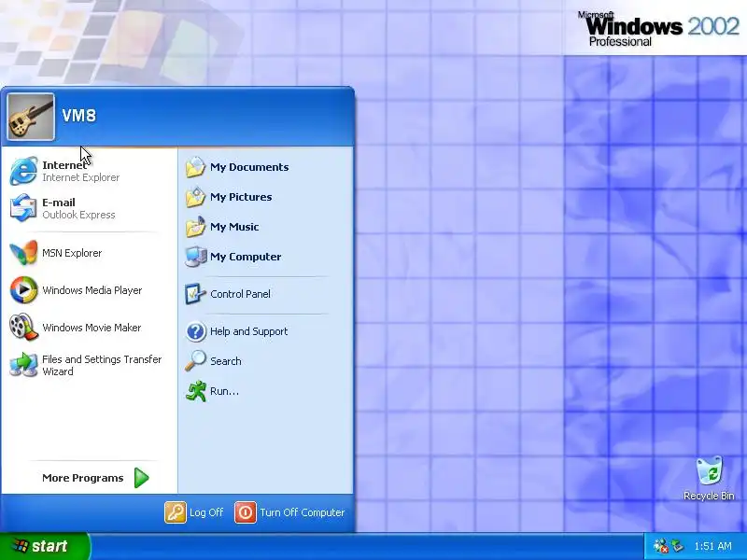
Task: Click the Windows Movie Maker film reel icon
Action: click(x=23, y=328)
